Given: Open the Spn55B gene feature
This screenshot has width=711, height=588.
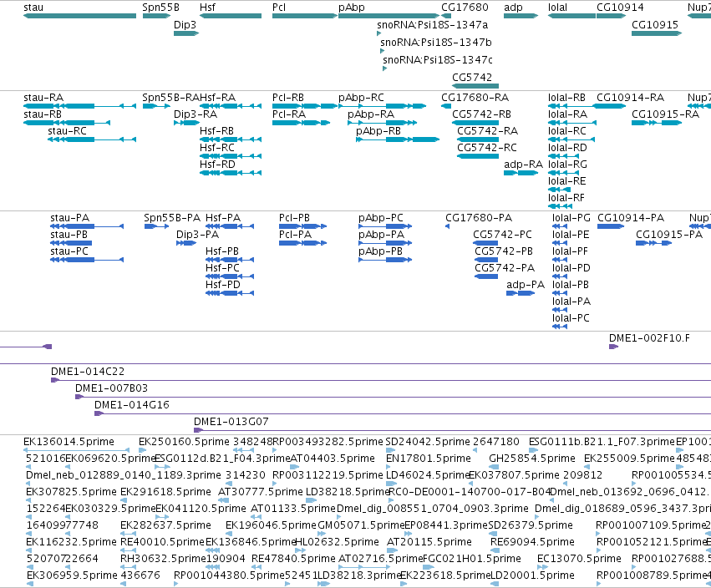Looking at the screenshot, I should (x=156, y=16).
